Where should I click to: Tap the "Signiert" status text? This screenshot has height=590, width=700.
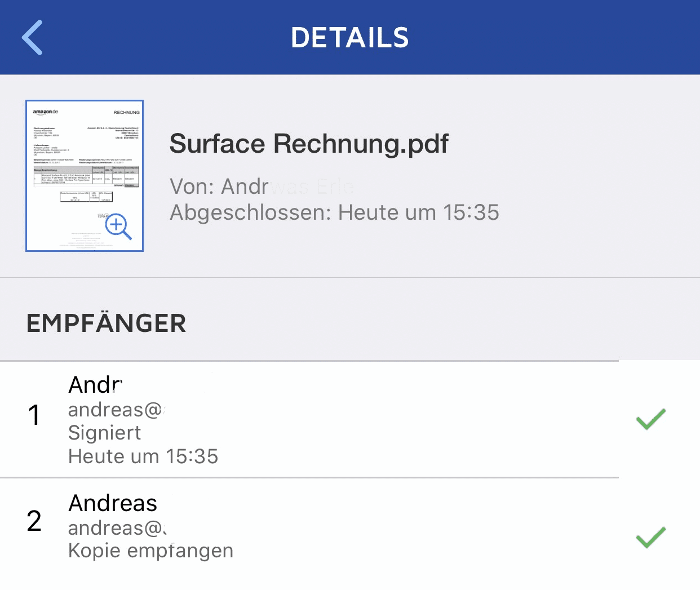pos(104,433)
